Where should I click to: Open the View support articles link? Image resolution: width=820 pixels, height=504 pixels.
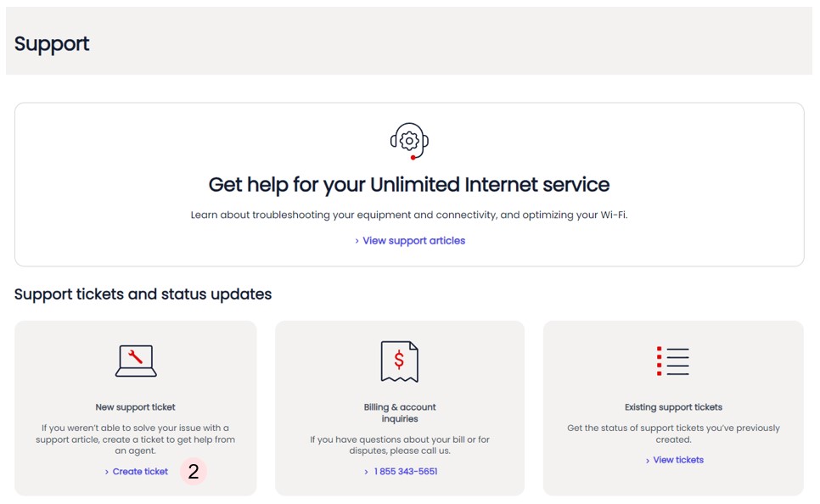[413, 241]
